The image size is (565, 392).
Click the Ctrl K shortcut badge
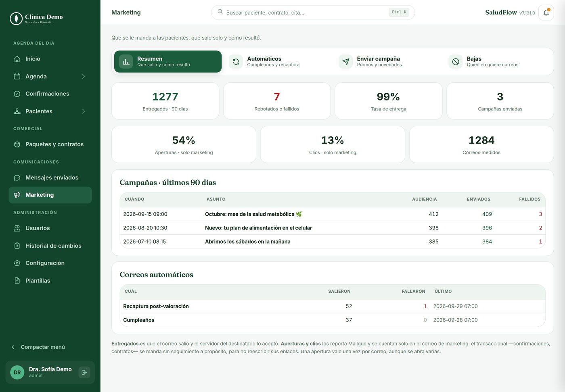pos(399,13)
